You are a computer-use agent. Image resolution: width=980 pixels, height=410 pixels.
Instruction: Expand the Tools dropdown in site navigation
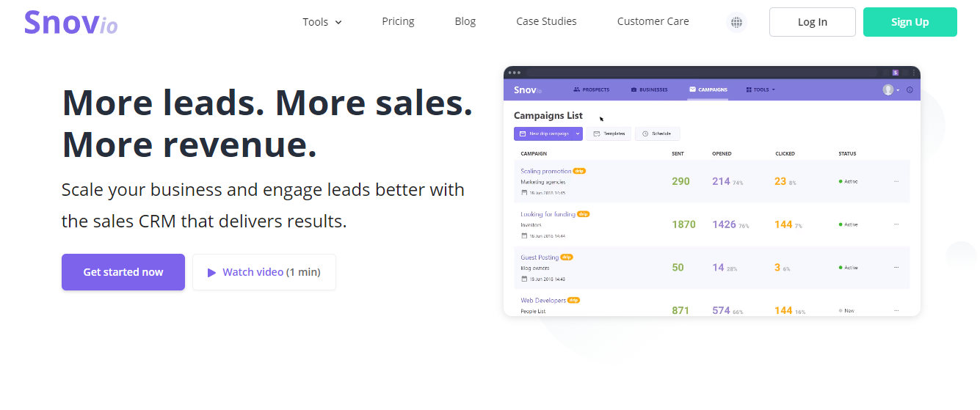[322, 22]
